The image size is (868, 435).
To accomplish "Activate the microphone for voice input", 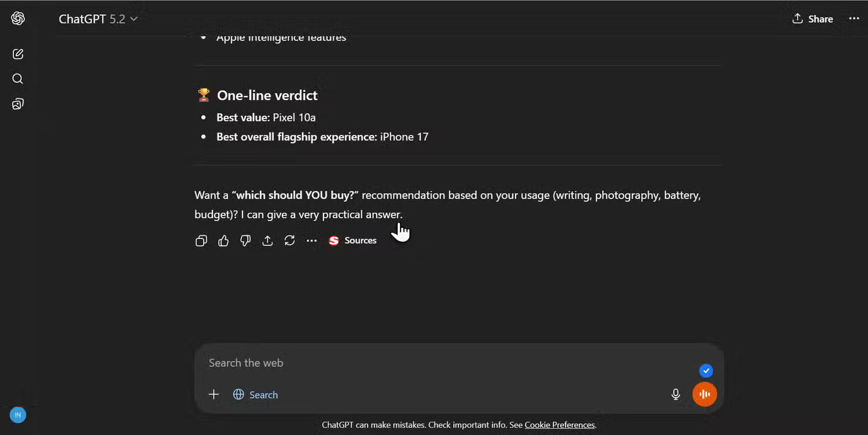I will tap(675, 394).
